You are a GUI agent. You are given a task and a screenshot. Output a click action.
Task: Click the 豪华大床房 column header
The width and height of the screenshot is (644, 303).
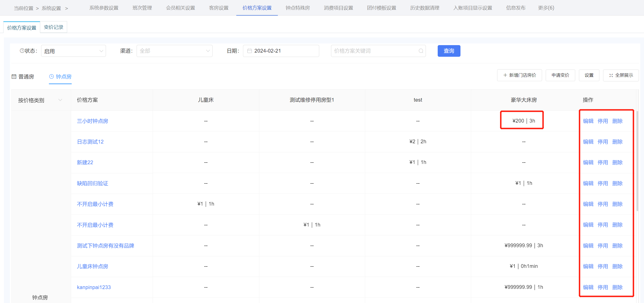point(523,100)
